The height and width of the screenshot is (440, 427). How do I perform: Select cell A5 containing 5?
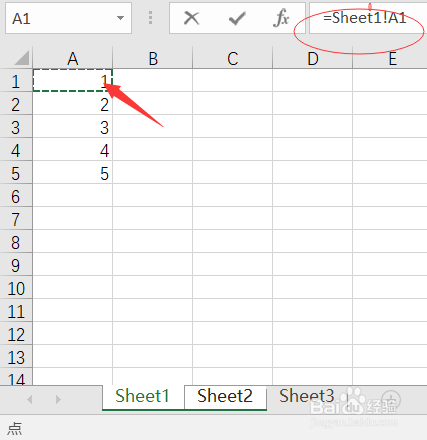[73, 173]
